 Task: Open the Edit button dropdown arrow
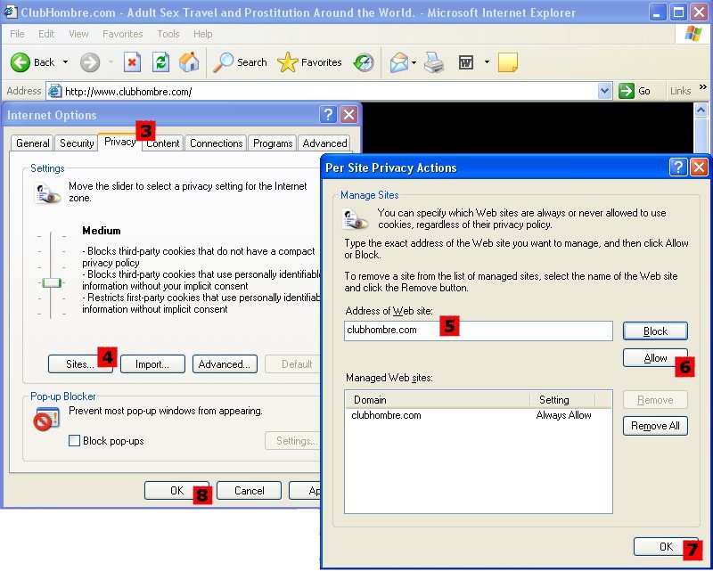coord(487,61)
